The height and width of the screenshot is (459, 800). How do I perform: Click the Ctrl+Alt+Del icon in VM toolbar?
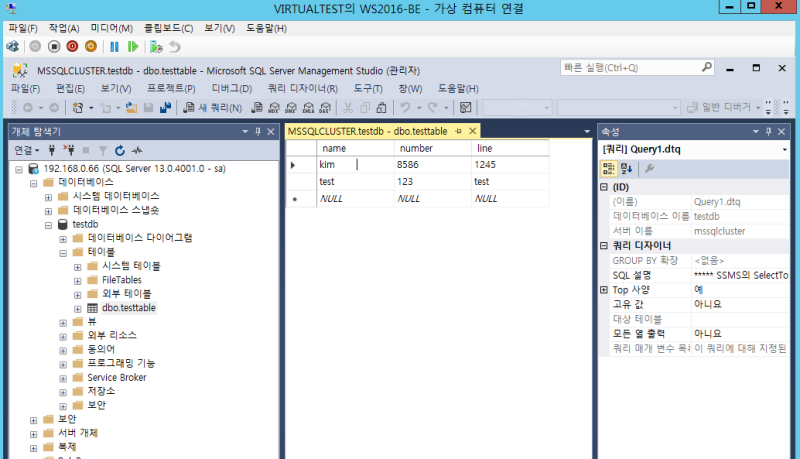coord(13,47)
